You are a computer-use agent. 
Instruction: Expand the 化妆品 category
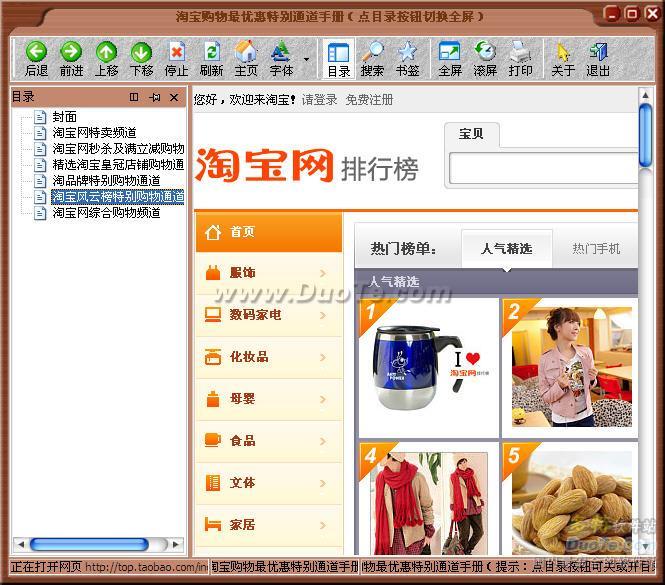coord(269,357)
